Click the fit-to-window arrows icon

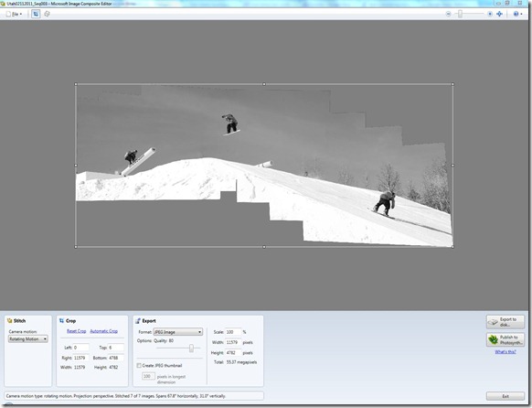tap(499, 14)
